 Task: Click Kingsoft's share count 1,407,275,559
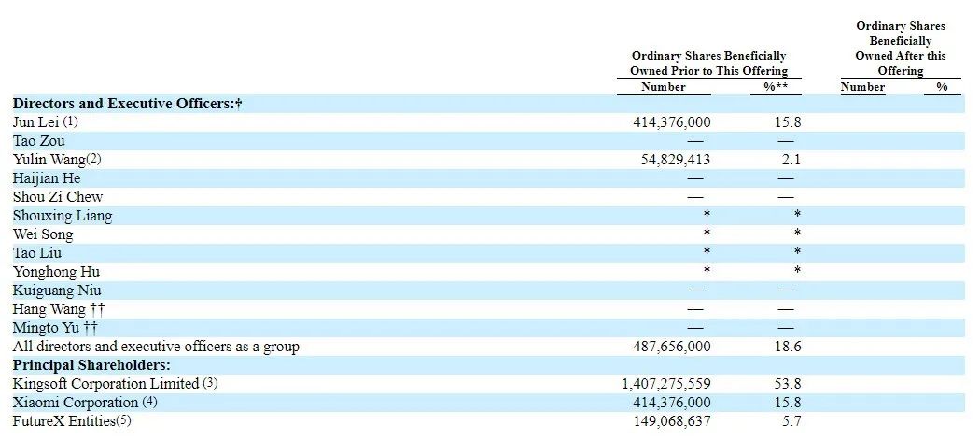[665, 384]
